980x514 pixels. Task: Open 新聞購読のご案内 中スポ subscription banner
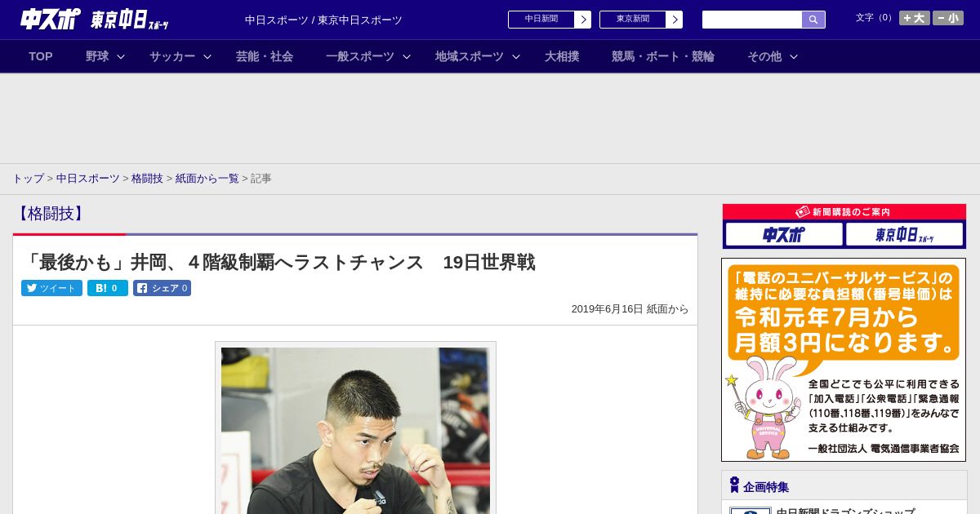[x=784, y=235]
